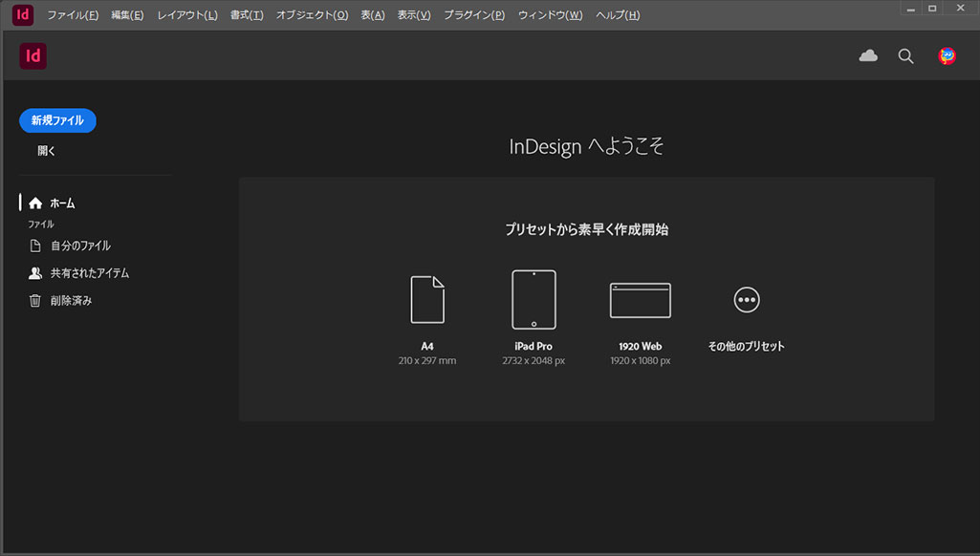This screenshot has width=980, height=556.
Task: Open the user account avatar
Action: [947, 56]
